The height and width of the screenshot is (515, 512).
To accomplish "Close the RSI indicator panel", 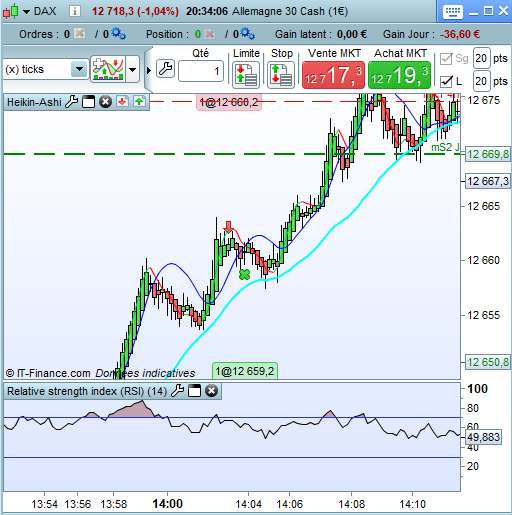I will tap(211, 391).
